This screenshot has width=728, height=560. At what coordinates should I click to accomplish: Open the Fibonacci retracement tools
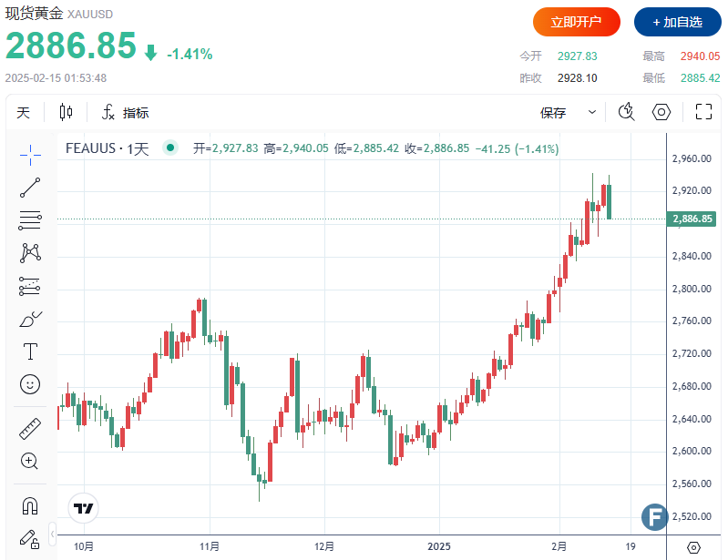click(x=30, y=219)
